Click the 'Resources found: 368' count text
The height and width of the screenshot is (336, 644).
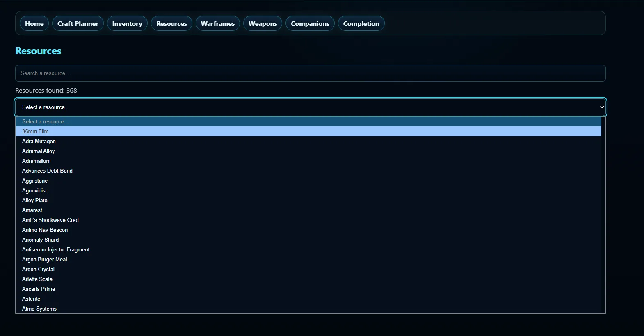(x=46, y=90)
